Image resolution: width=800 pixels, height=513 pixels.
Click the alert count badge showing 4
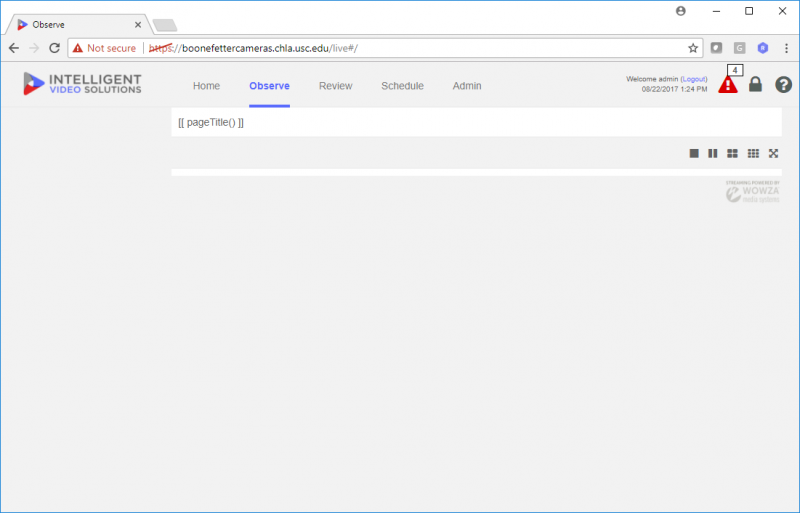[735, 70]
